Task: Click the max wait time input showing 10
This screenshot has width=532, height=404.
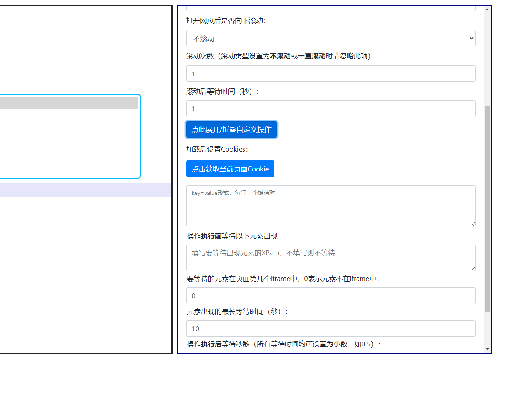Action: pyautogui.click(x=331, y=328)
